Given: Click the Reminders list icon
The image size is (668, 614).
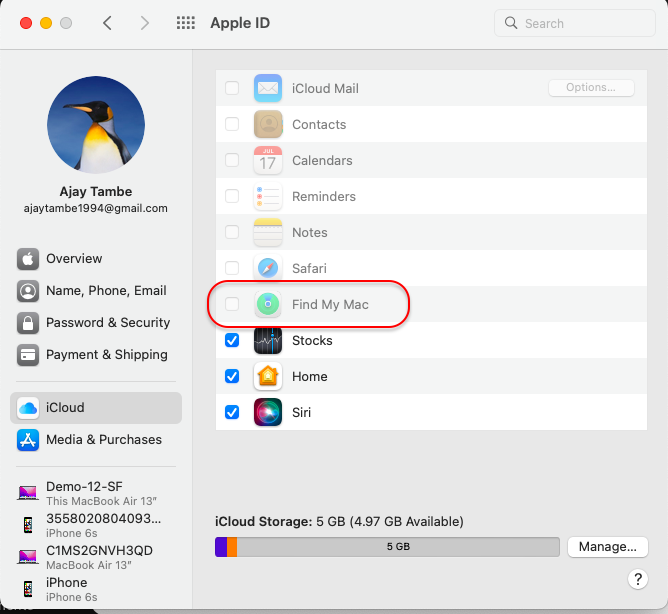Looking at the screenshot, I should pos(268,196).
